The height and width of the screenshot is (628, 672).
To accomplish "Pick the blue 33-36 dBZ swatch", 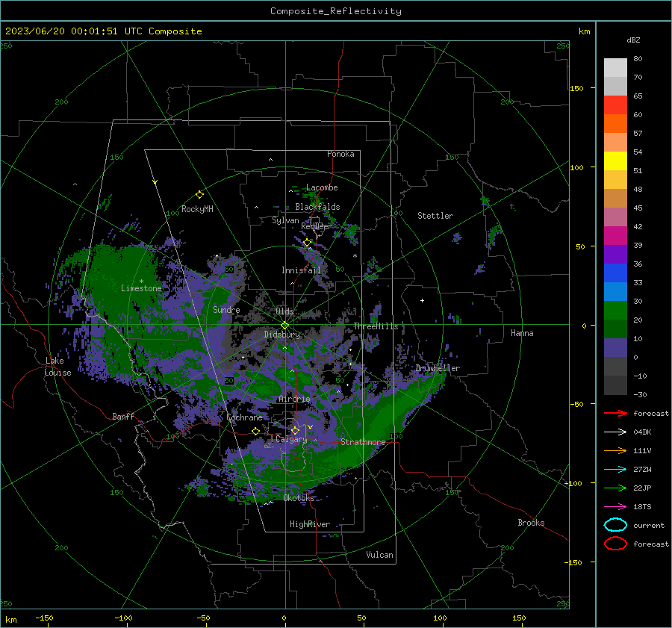I will click(615, 273).
